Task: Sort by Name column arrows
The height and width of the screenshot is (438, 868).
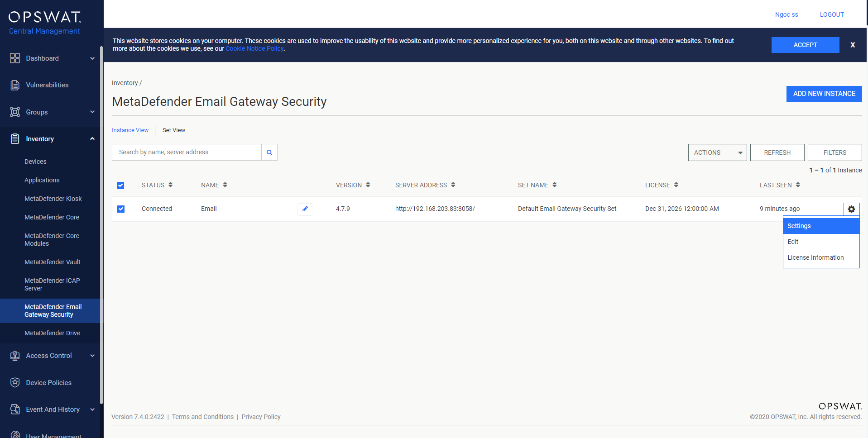Action: click(225, 185)
